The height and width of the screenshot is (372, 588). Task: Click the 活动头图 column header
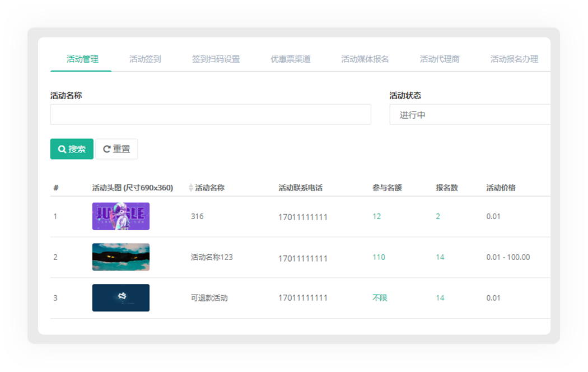pyautogui.click(x=132, y=188)
